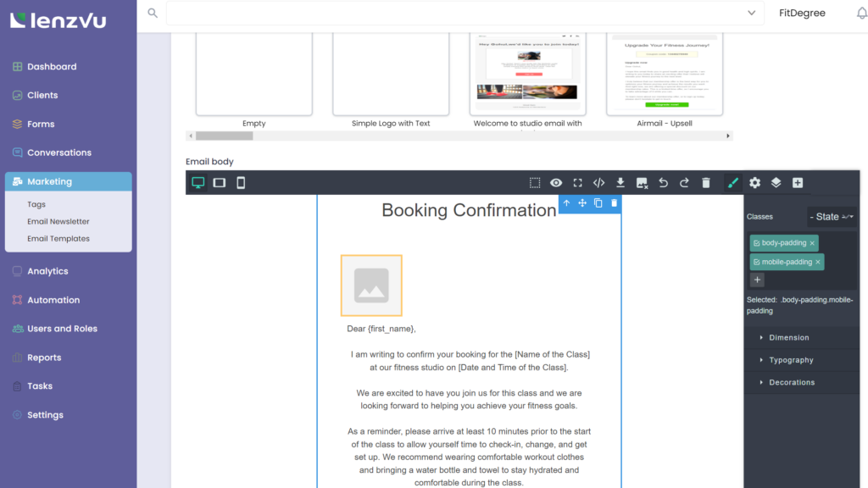
Task: Expand the Dimension section
Action: tap(788, 337)
